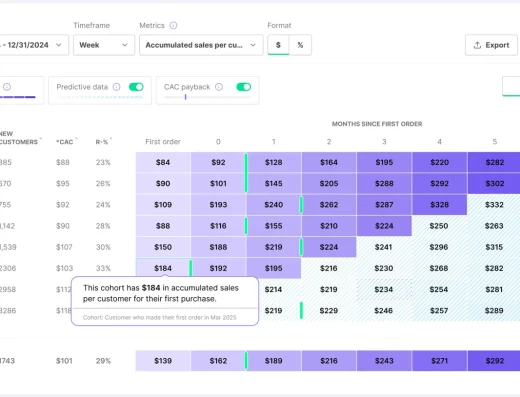The image size is (520, 397).
Task: Select the dollar format tab
Action: (278, 45)
